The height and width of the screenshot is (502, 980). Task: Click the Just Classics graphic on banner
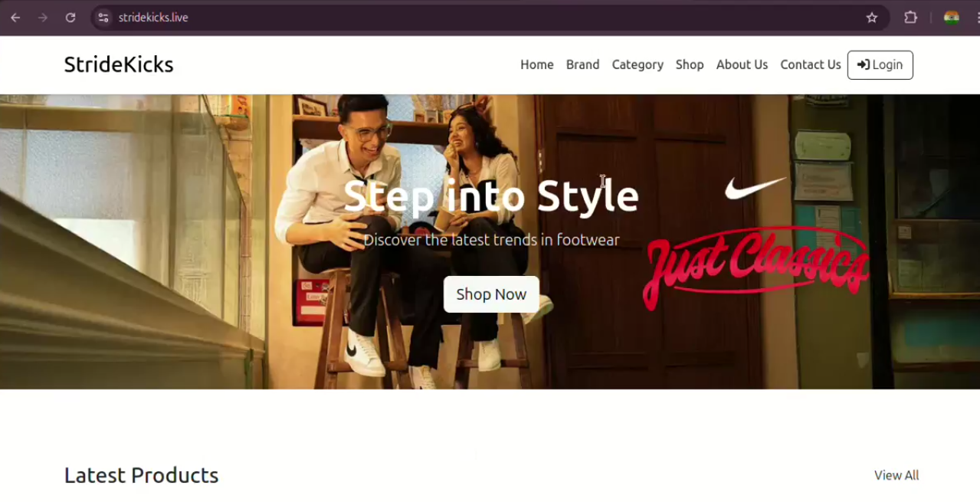(x=756, y=267)
